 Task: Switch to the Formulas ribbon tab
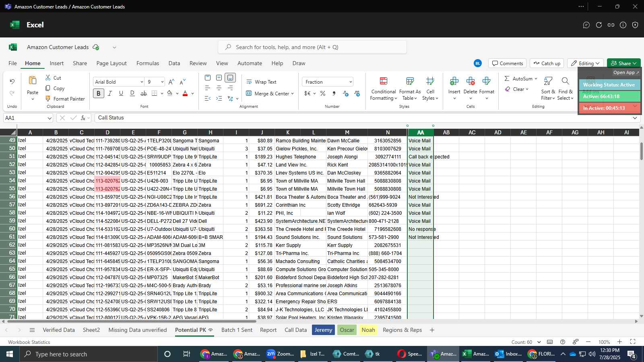[148, 63]
